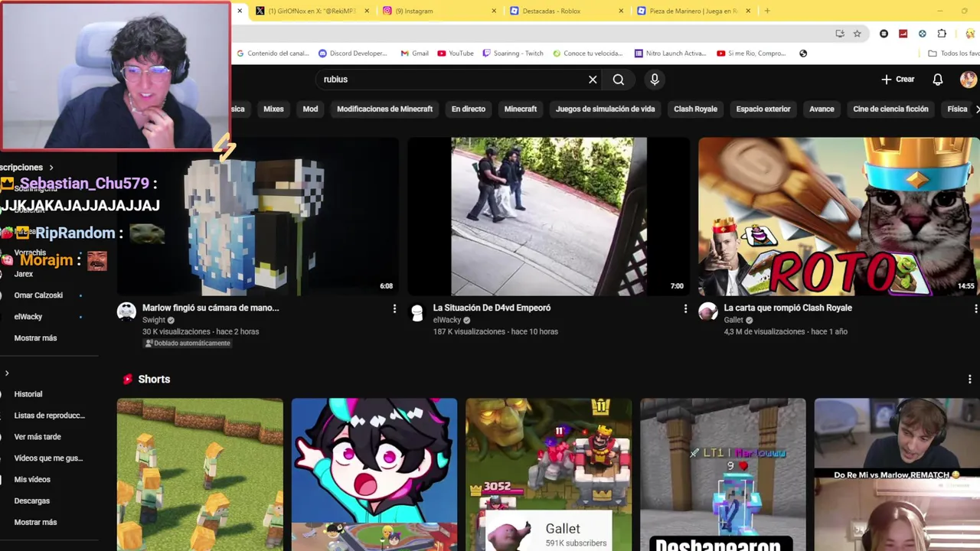The image size is (980, 551).
Task: Open Swight channel name link
Action: tap(154, 320)
